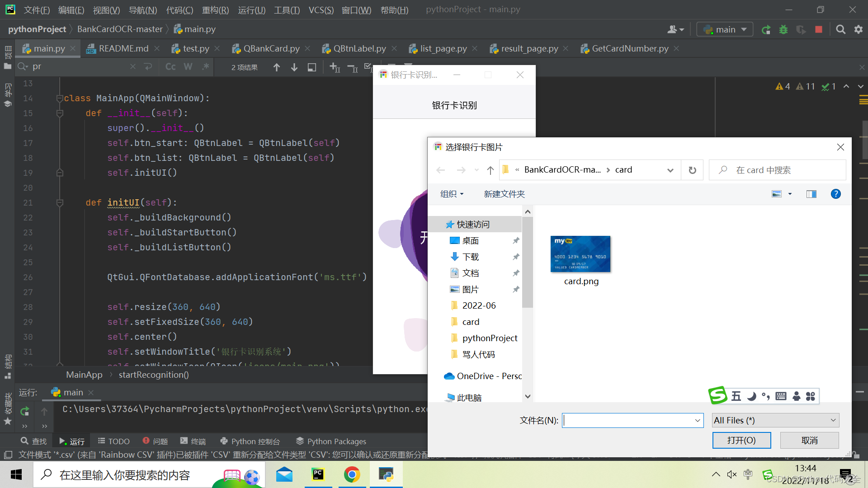The width and height of the screenshot is (868, 488).
Task: Stop the running program with red square
Action: [x=819, y=30]
